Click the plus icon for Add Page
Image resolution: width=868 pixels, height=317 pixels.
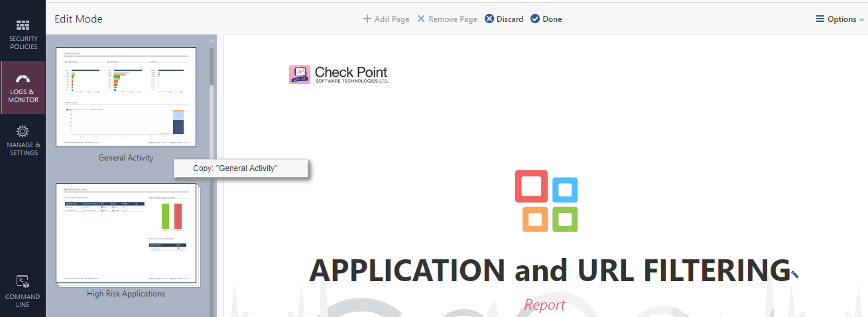tap(367, 19)
